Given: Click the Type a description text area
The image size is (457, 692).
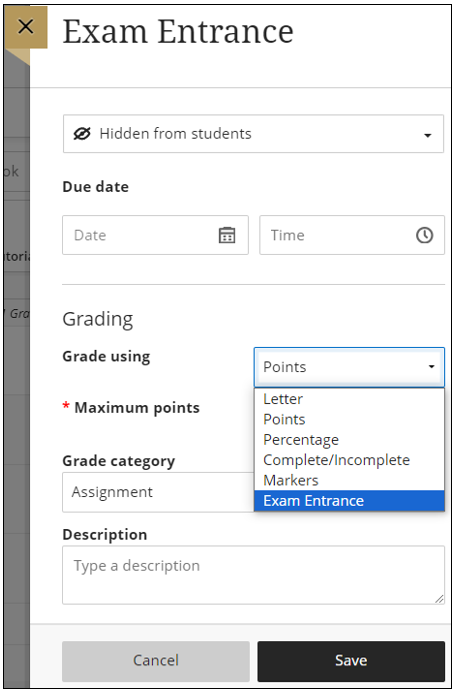Looking at the screenshot, I should pos(253,575).
